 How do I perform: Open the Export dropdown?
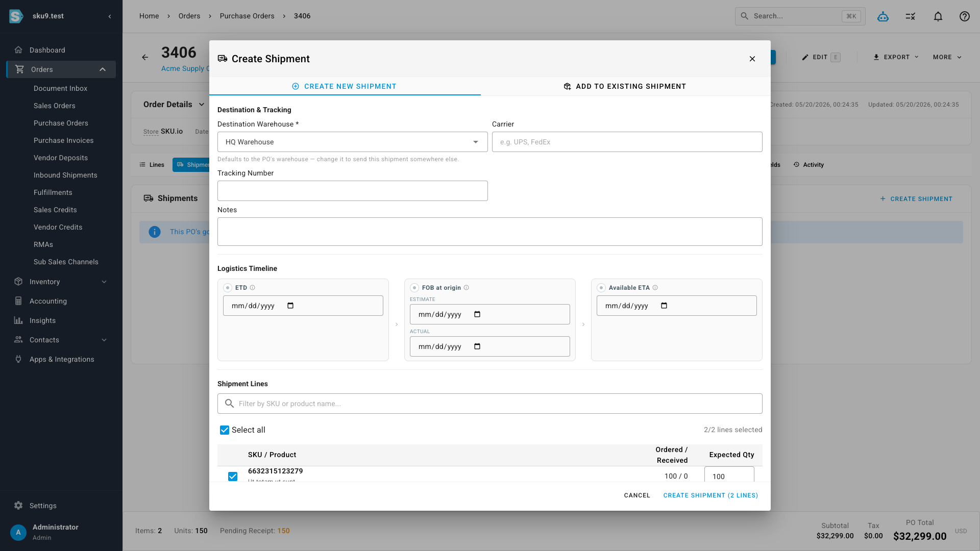tap(896, 57)
